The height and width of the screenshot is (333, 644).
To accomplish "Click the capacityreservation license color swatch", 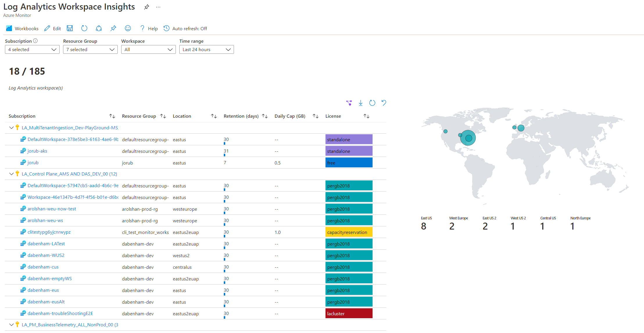I will pos(348,232).
